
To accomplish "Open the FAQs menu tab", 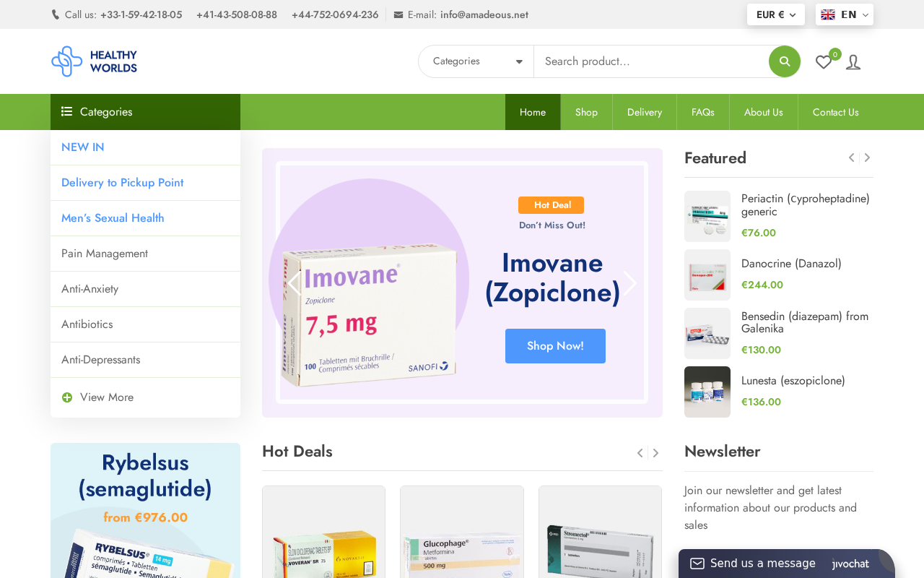I will (703, 112).
